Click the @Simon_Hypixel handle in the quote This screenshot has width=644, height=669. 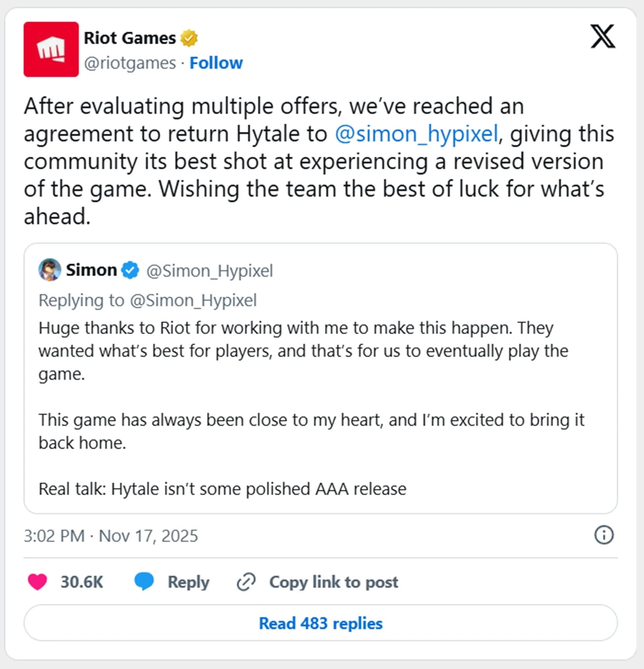click(209, 270)
